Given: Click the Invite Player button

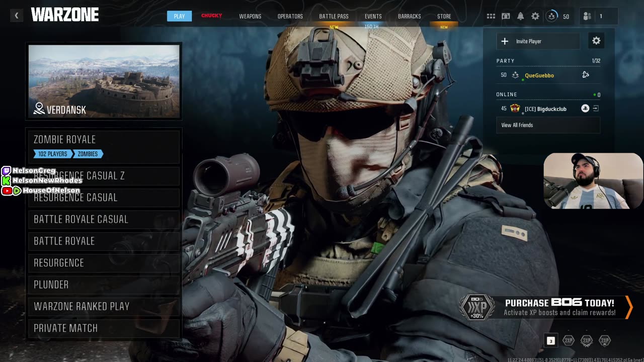Looking at the screenshot, I should pyautogui.click(x=538, y=41).
